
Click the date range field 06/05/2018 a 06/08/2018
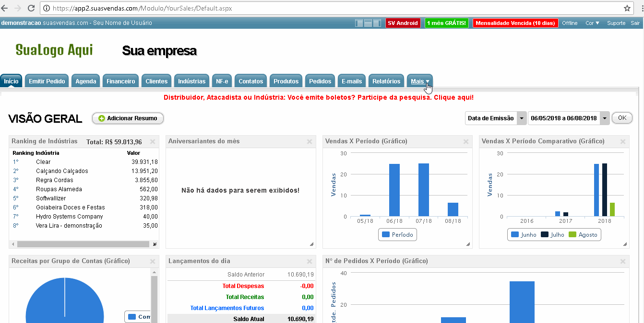564,118
